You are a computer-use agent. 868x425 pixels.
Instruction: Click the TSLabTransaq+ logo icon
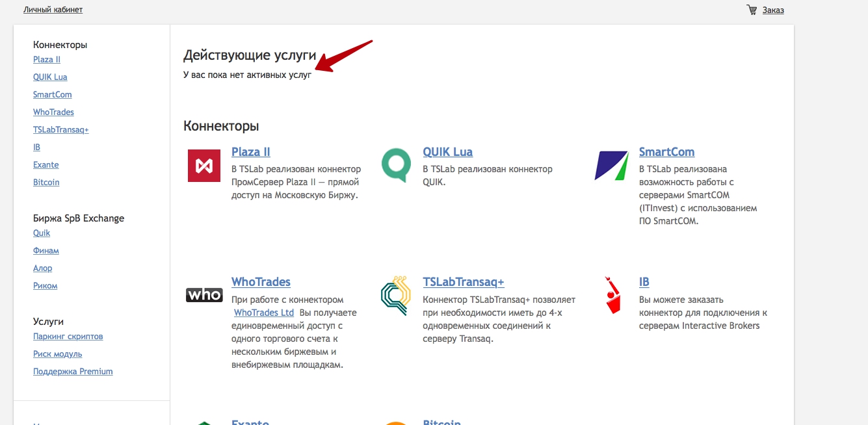[396, 296]
